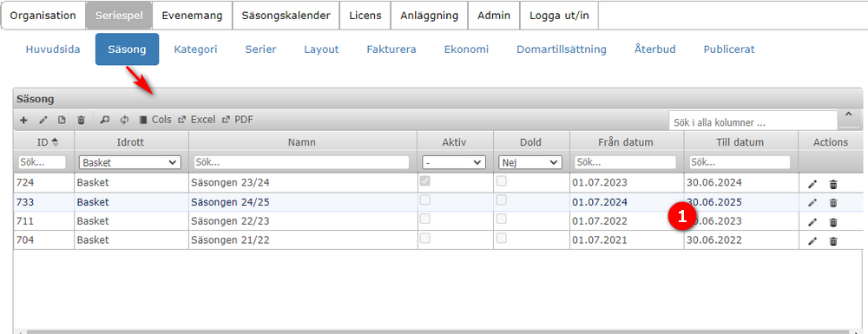Image resolution: width=868 pixels, height=334 pixels.
Task: Click the Från datum search field
Action: [x=625, y=162]
